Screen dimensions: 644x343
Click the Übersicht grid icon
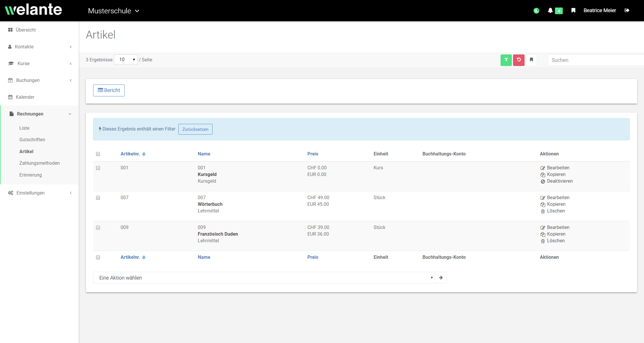click(10, 30)
